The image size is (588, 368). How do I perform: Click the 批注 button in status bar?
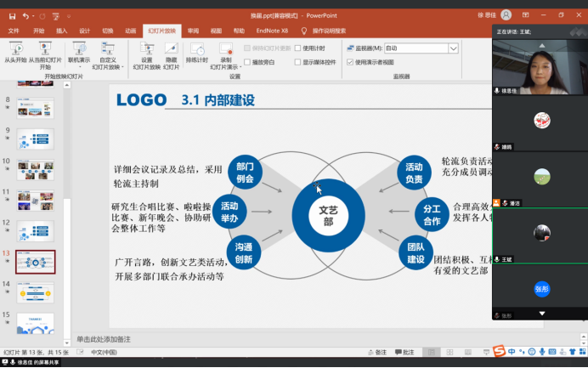pos(405,352)
